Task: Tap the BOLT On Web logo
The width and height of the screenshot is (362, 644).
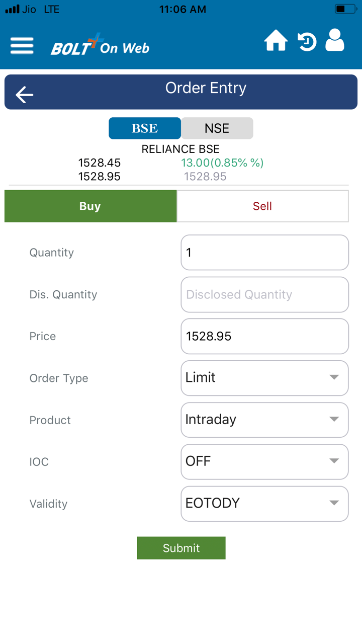Action: (x=100, y=46)
